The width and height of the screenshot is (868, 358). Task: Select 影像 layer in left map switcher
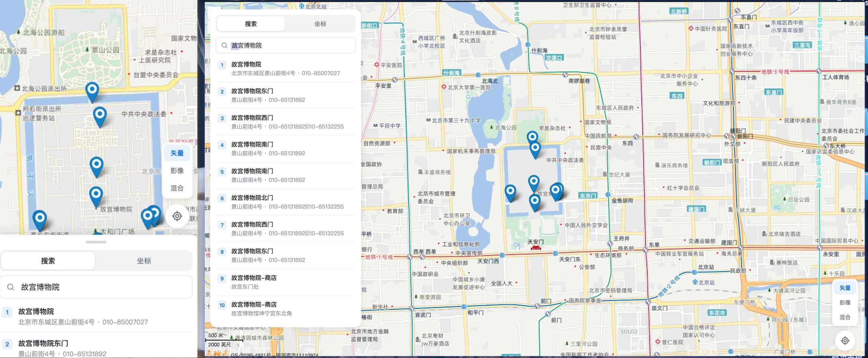(177, 171)
